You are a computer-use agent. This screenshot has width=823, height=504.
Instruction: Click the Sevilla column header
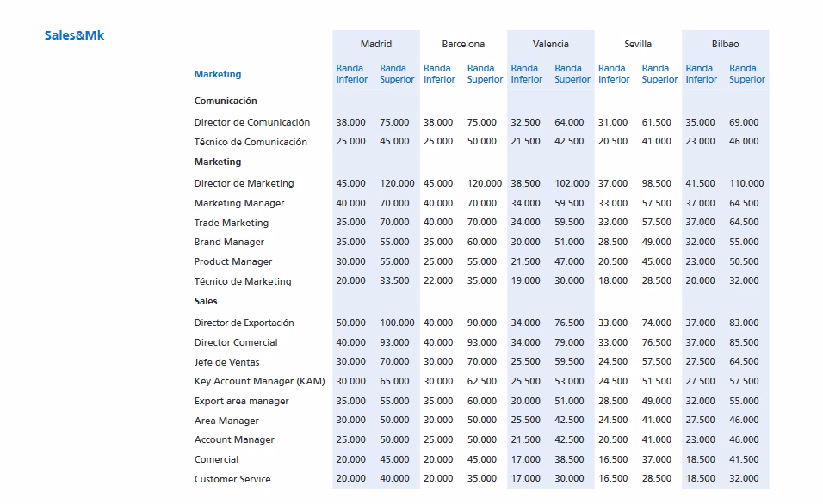tap(635, 44)
